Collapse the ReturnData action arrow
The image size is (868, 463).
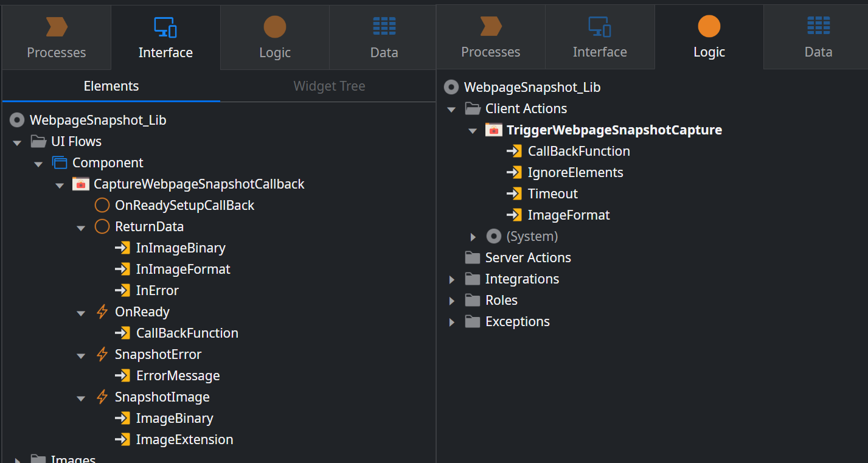[x=81, y=228]
